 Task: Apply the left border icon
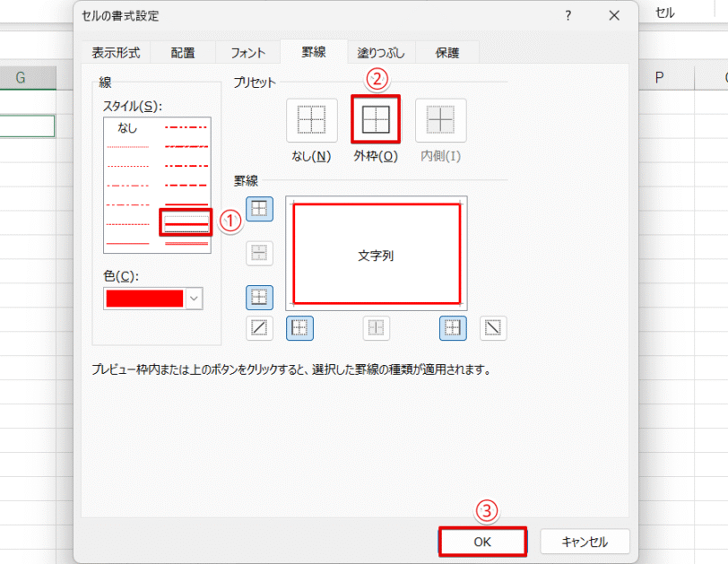click(x=299, y=327)
